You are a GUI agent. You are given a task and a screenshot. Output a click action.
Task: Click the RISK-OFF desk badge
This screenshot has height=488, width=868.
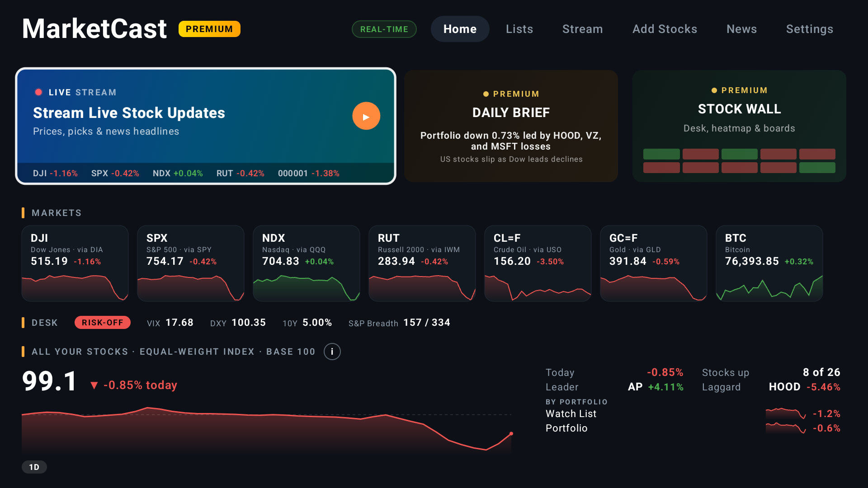[x=103, y=323]
